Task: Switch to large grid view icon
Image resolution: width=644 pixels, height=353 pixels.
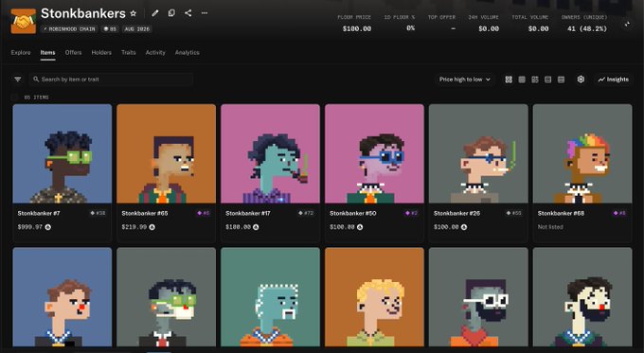Action: pos(509,79)
